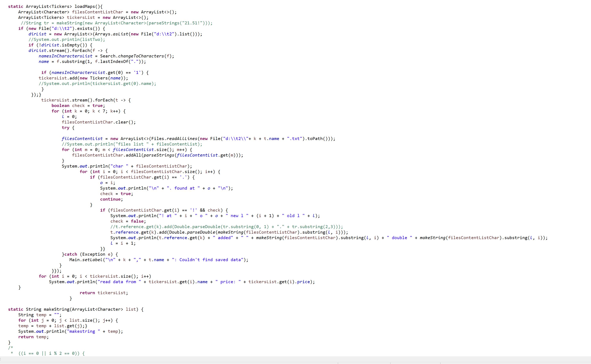
Task: Click 'System.out.println("makestring " + temp);' line
Action: point(71,332)
